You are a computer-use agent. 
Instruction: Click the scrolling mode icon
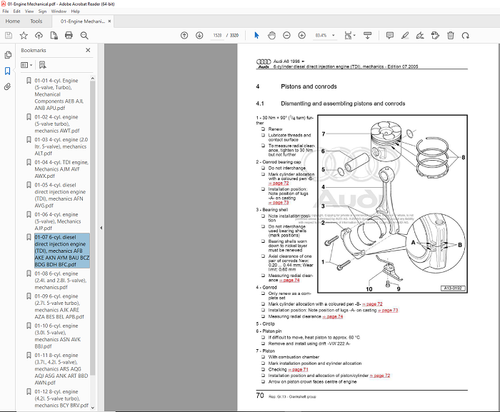click(x=367, y=35)
